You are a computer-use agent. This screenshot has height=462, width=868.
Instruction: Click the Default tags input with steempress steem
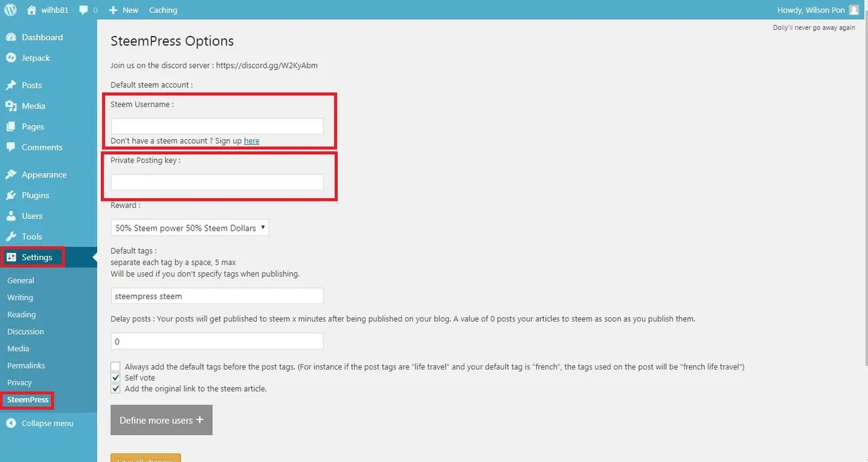(x=217, y=296)
